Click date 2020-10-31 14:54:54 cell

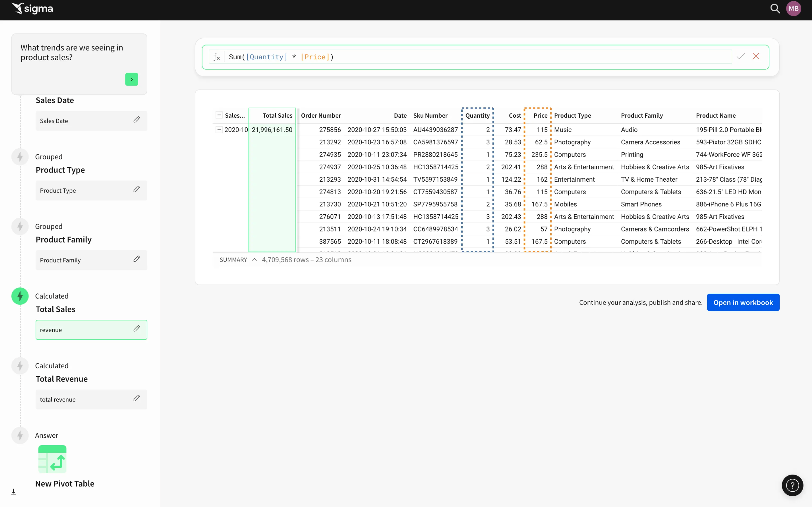click(377, 179)
